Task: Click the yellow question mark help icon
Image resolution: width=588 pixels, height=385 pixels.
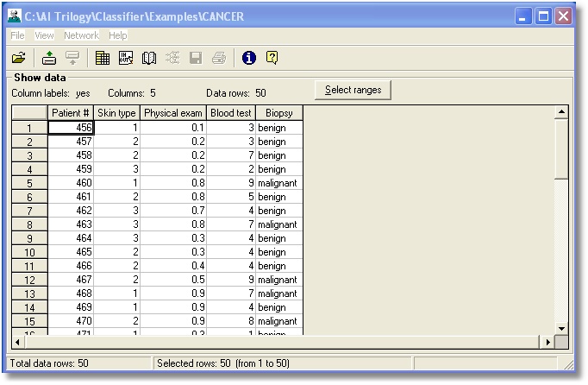Action: (x=272, y=58)
